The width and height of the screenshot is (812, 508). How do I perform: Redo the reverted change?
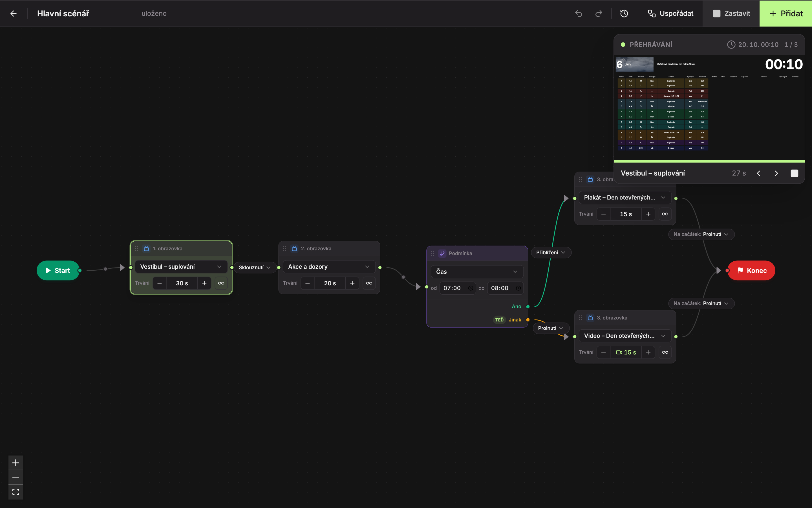click(x=599, y=14)
